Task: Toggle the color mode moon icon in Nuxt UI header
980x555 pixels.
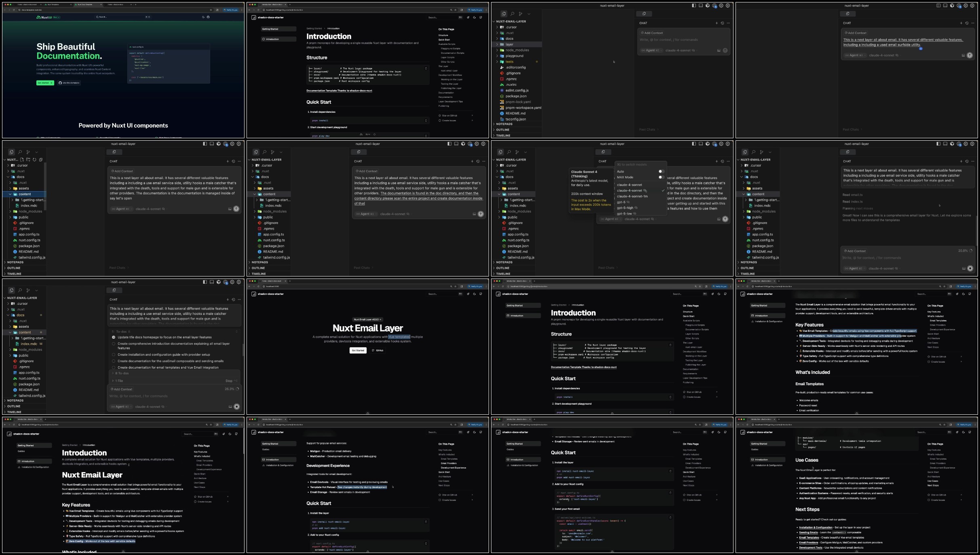Action: click(203, 17)
